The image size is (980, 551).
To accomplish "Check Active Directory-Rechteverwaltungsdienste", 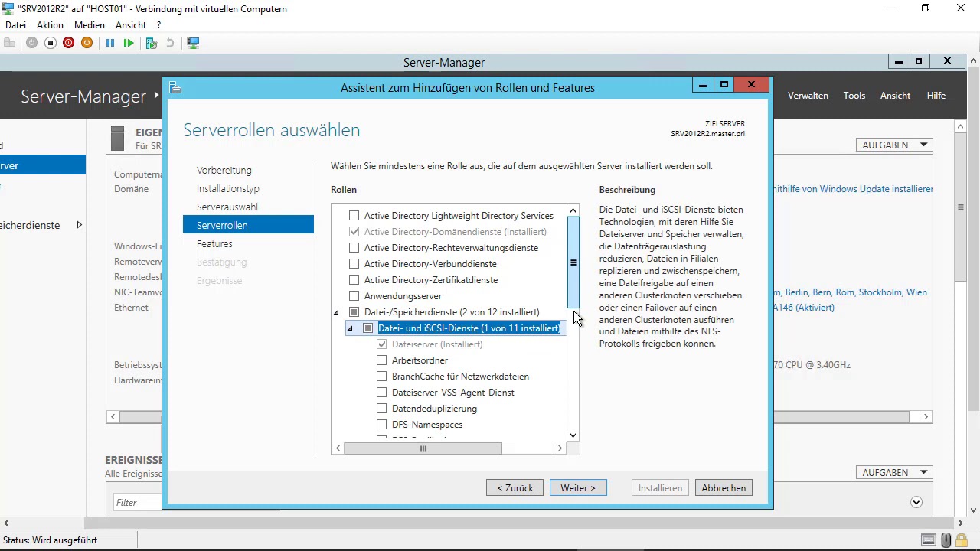I will 354,248.
